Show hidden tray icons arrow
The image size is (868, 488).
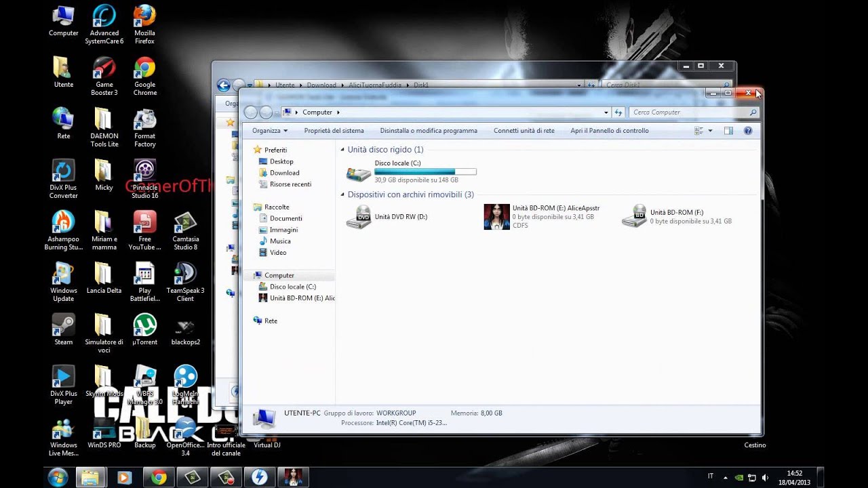pos(726,477)
